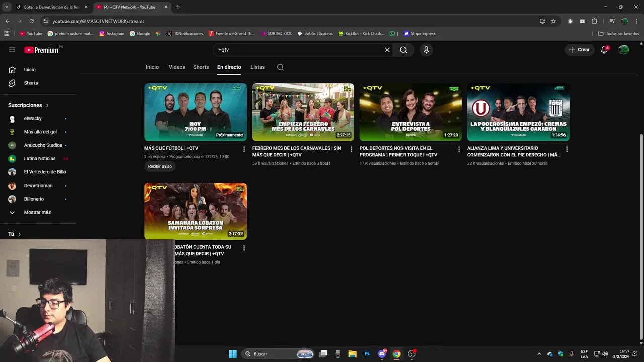Viewport: 644px width, 362px height.
Task: Expand the Tú section
Action: click(15, 234)
